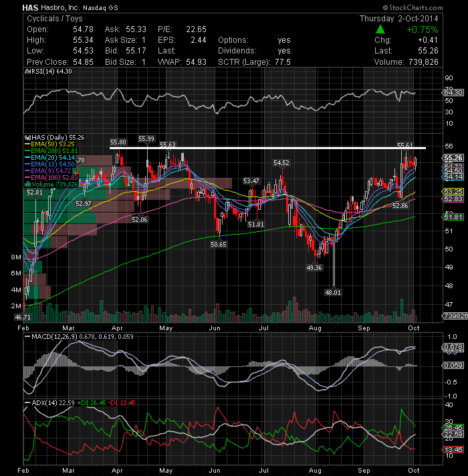Click the 54.52 July high annotation
Image resolution: width=468 pixels, height=476 pixels.
click(281, 163)
